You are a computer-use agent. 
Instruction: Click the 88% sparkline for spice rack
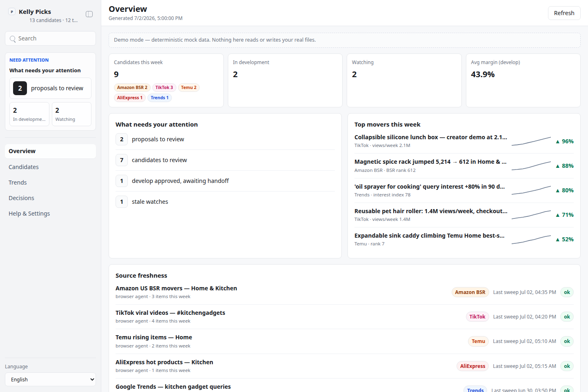pos(531,166)
